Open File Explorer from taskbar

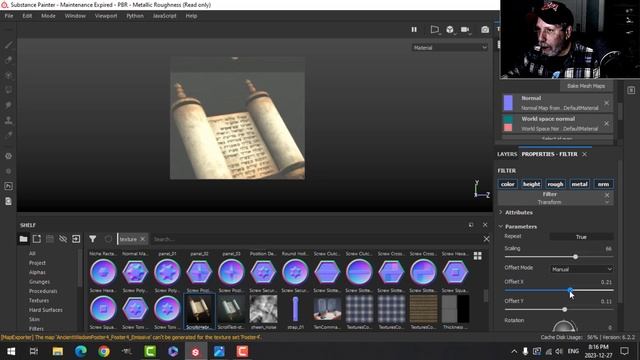click(x=58, y=351)
